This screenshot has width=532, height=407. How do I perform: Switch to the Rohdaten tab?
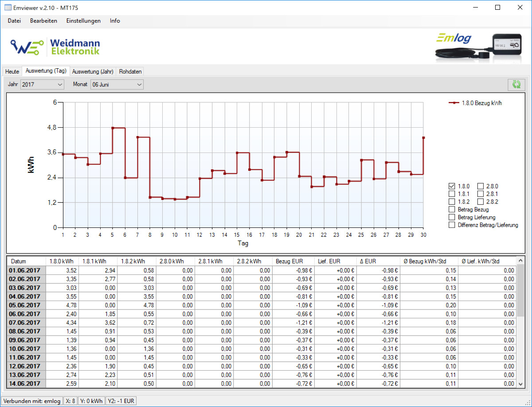coord(130,71)
